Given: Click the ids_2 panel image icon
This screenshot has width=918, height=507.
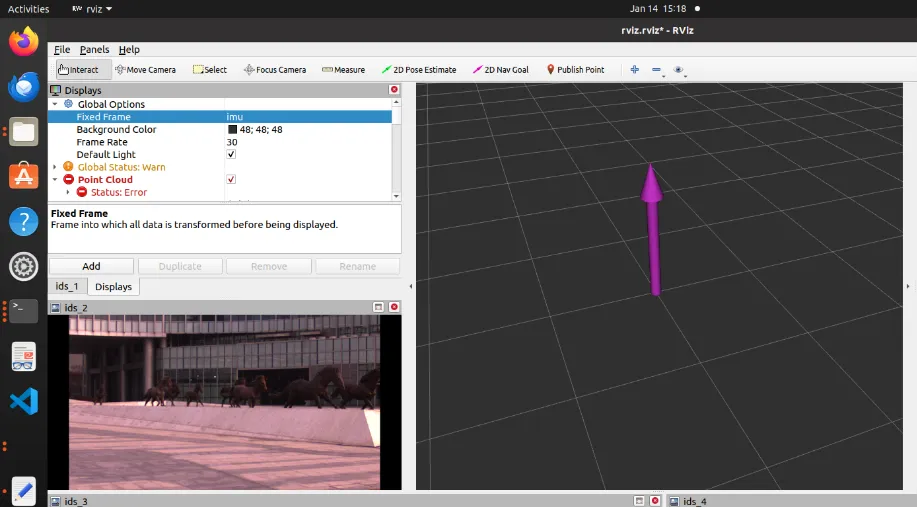Looking at the screenshot, I should point(56,307).
